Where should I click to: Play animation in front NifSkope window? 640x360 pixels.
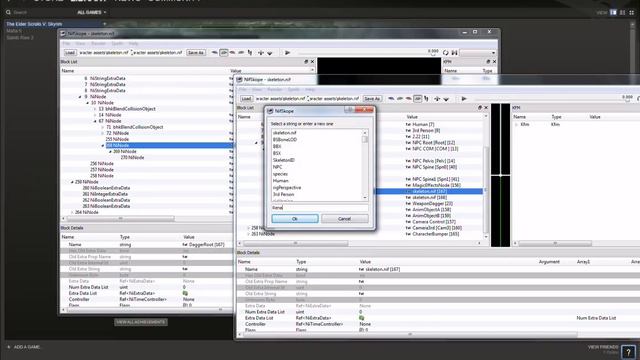pyautogui.click(x=464, y=99)
